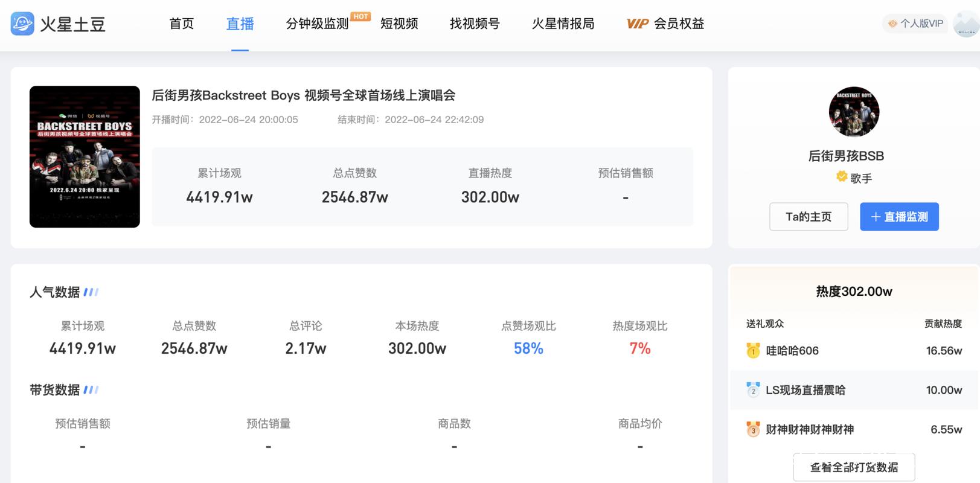
Task: Switch to the 短视频 tab
Action: point(399,24)
